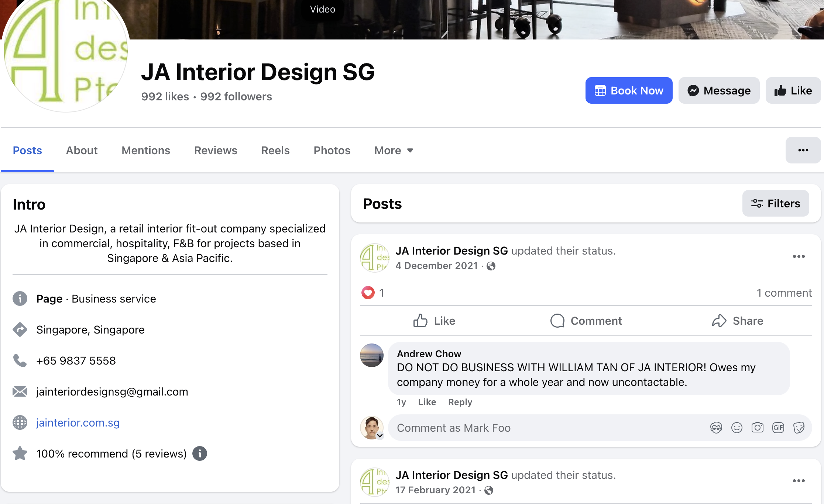Like Andrew Chow's comment
Viewport: 824px width, 504px height.
[x=427, y=402]
